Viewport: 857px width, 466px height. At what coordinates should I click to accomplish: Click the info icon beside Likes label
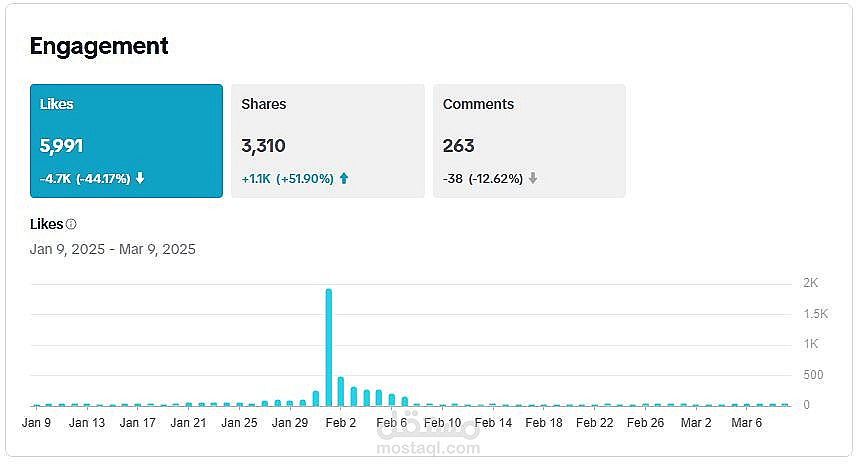click(71, 225)
